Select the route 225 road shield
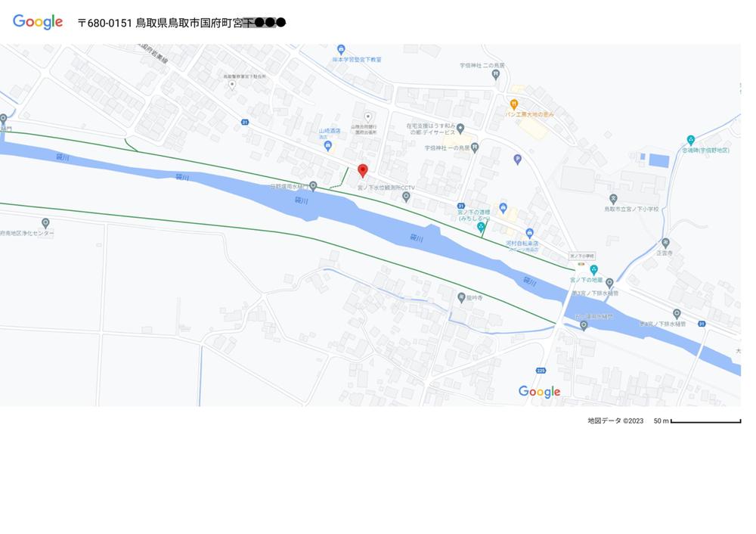The height and width of the screenshot is (534, 756). 541,371
